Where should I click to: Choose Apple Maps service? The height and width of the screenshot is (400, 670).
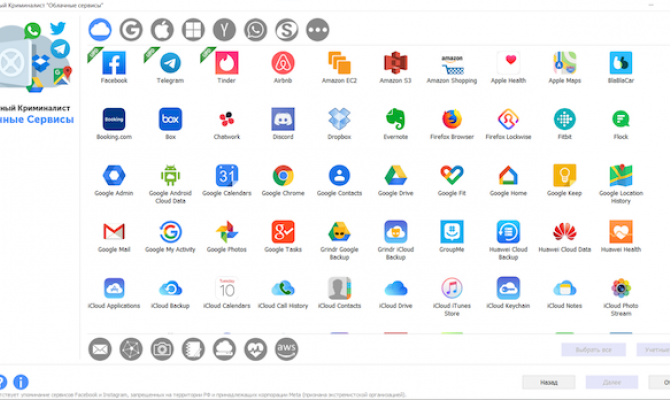point(565,63)
